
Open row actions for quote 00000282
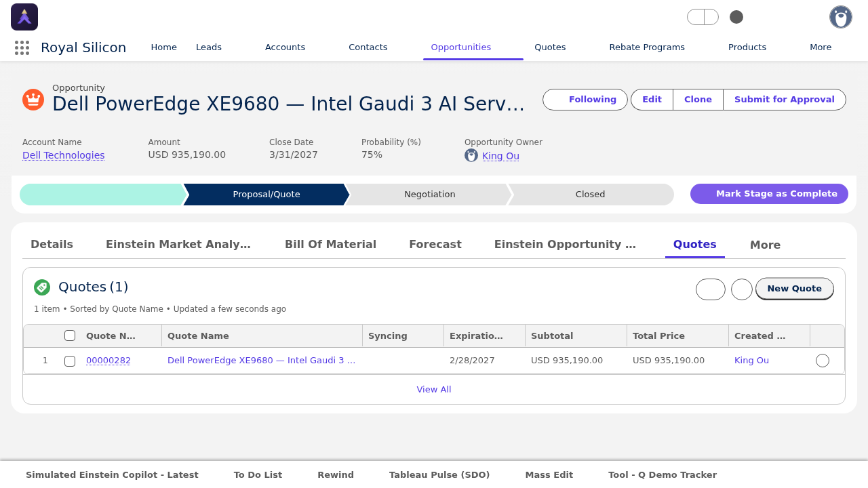[823, 361]
